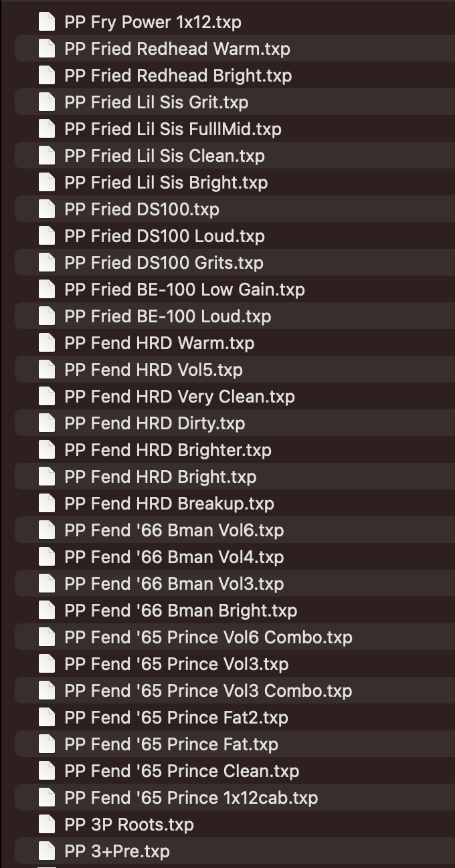This screenshot has height=868, width=455.
Task: Select the file icon next to PP Fried DS100.txp
Action: click(46, 209)
